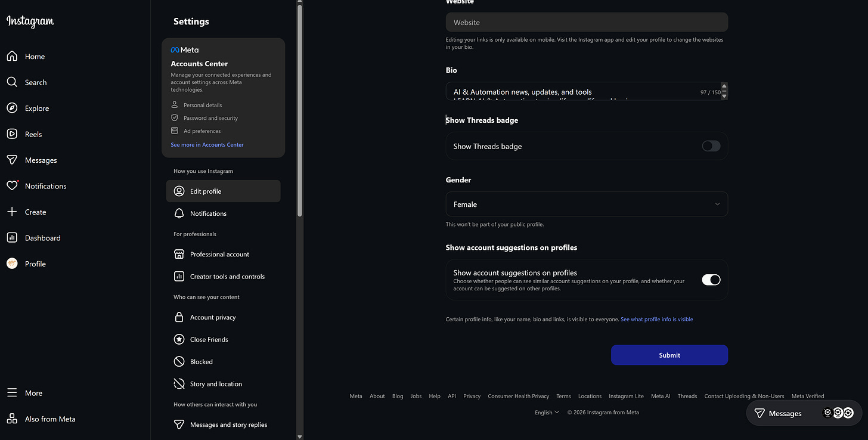
Task: Click the Instagram logo
Action: [30, 21]
